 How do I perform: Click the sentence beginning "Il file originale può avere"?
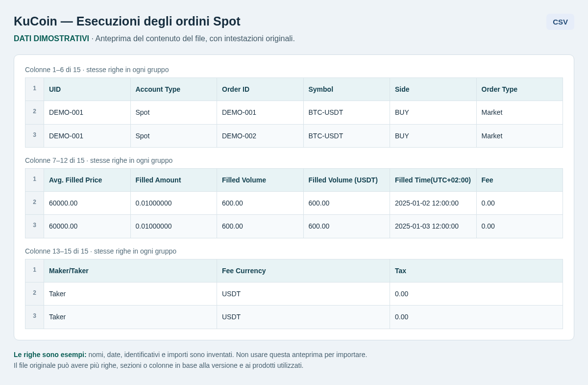point(158,365)
